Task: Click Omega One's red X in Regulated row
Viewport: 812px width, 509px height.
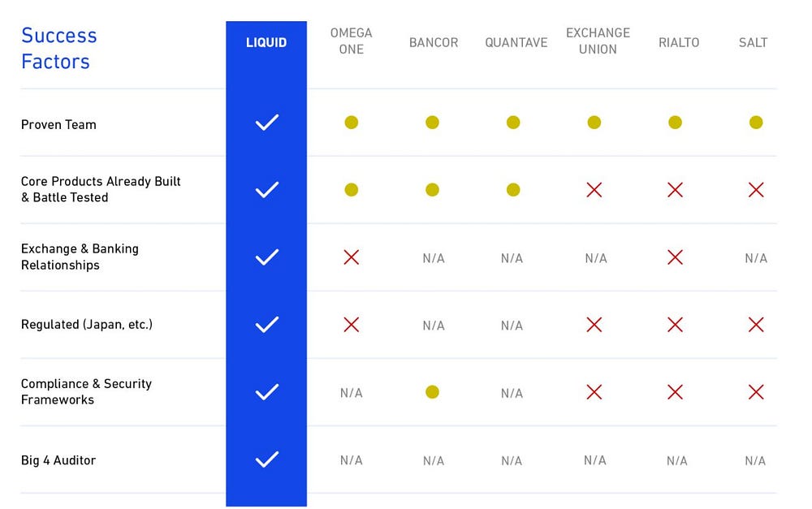Action: coord(351,325)
